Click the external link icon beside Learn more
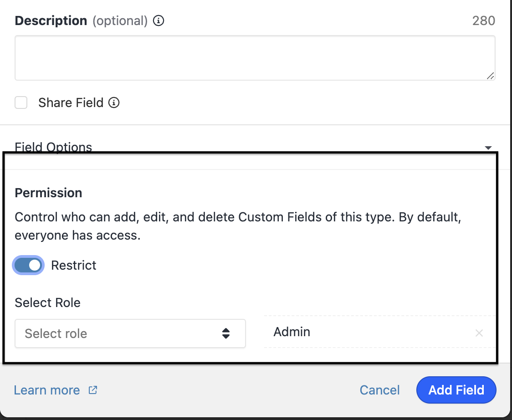The height and width of the screenshot is (420, 512). 93,390
